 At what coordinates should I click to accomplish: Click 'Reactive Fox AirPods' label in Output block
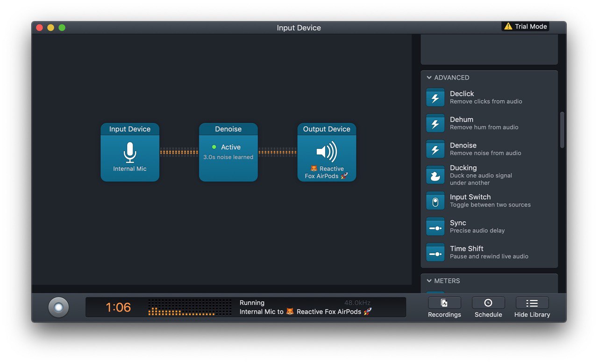[327, 173]
